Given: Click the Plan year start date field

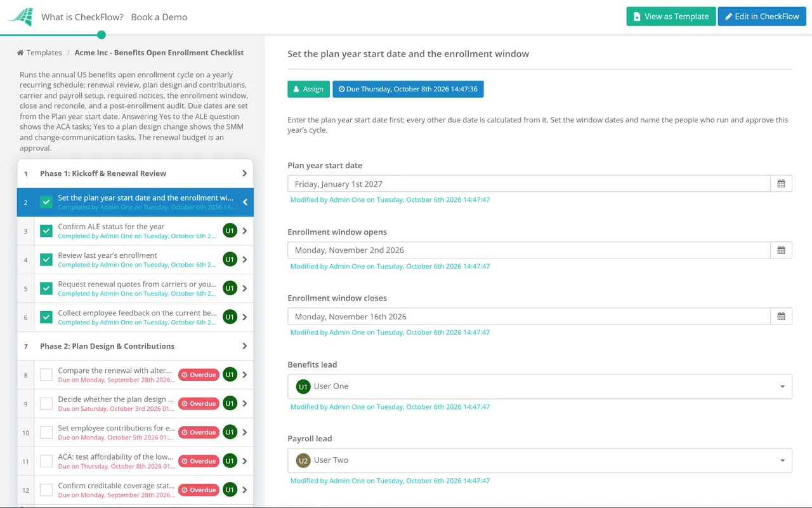Looking at the screenshot, I should tap(529, 184).
